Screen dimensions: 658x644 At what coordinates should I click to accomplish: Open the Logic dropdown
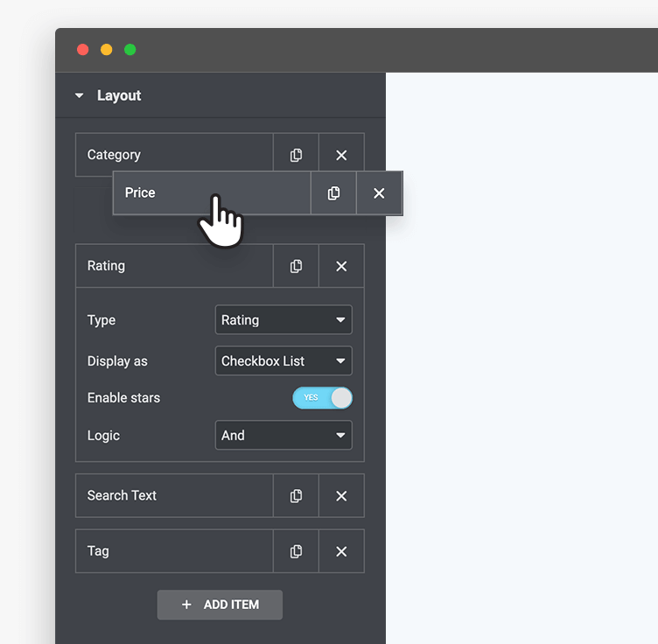coord(283,436)
